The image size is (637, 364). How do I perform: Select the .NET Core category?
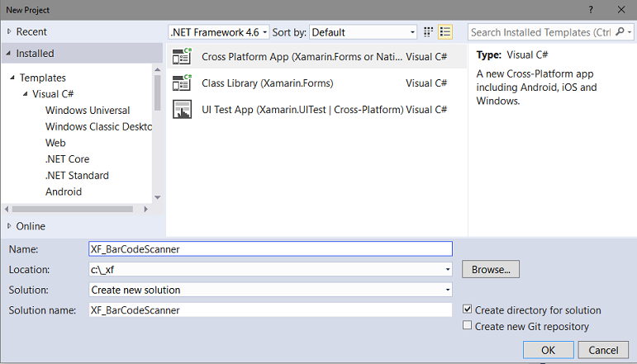click(67, 159)
